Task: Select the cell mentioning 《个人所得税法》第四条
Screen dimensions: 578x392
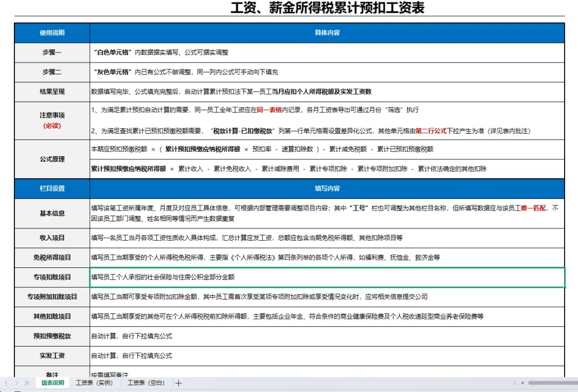Action: coord(327,258)
